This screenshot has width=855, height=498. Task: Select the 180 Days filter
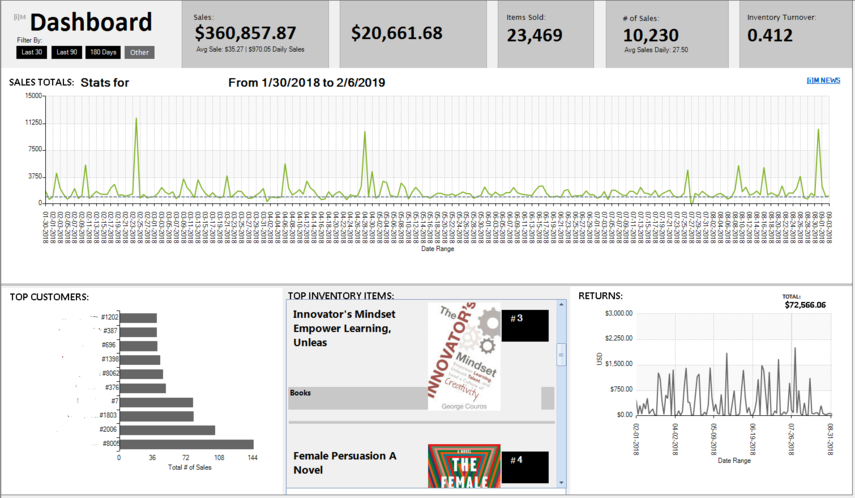point(103,52)
